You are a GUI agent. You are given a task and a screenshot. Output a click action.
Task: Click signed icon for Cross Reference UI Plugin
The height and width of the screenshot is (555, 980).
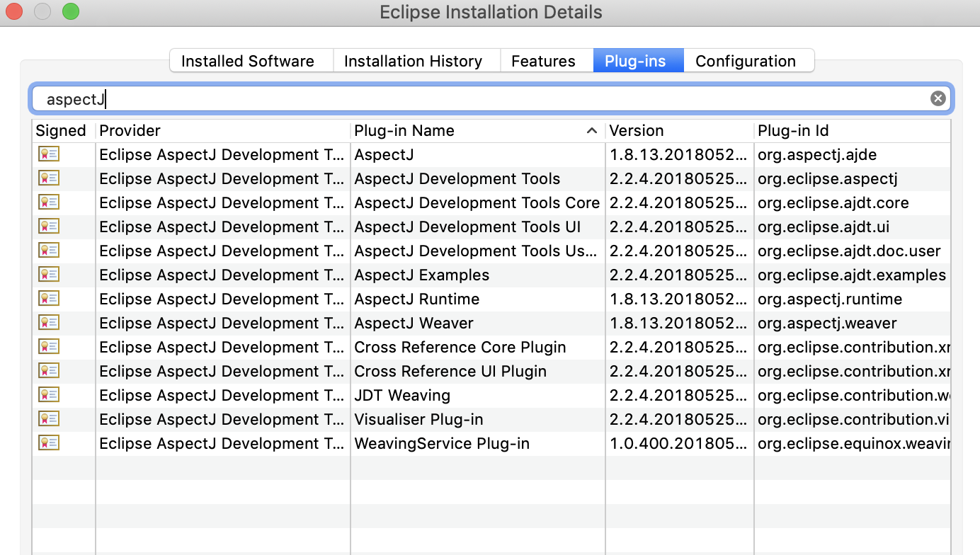49,371
